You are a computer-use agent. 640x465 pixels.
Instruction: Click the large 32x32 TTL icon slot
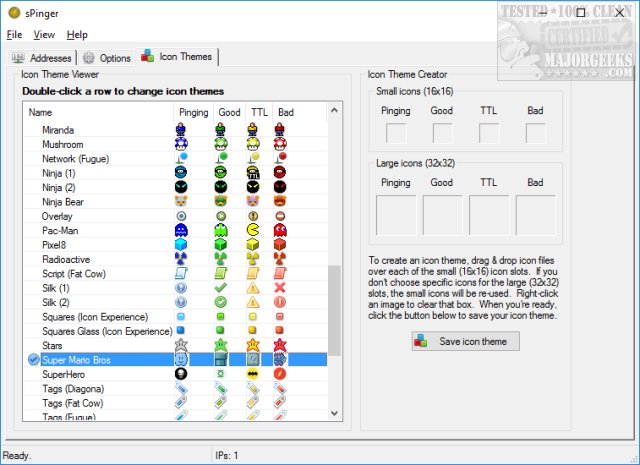pyautogui.click(x=489, y=215)
